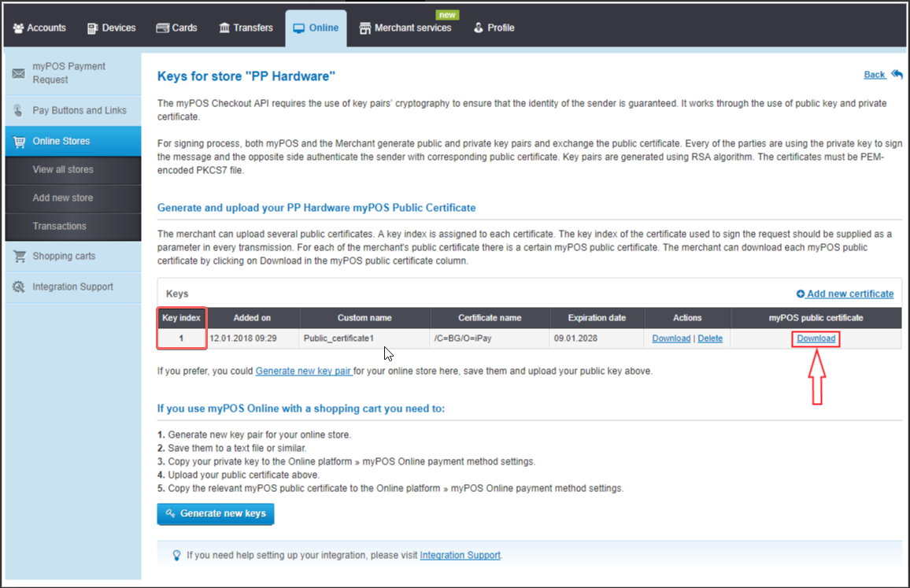The height and width of the screenshot is (588, 910).
Task: Click the pointer icon beside Pay Buttons and Links
Action: coord(18,110)
